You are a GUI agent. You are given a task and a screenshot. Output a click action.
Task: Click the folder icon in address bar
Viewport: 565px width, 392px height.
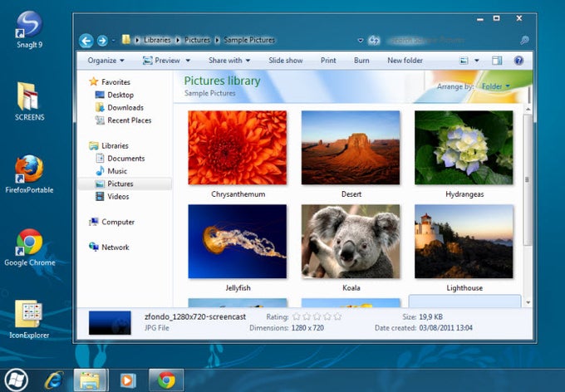(x=125, y=40)
